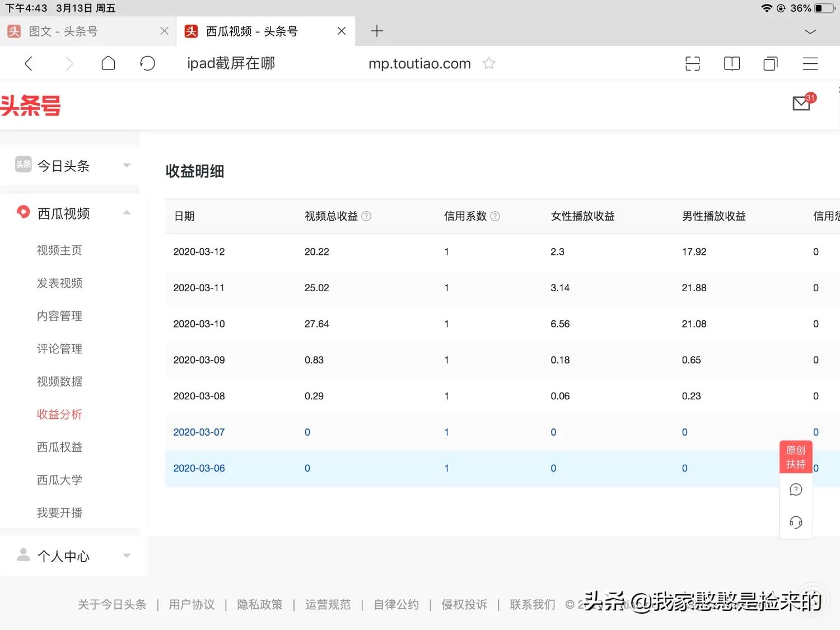Expand the 今日头条 account dropdown
Viewport: 840px width, 630px height.
(x=127, y=165)
